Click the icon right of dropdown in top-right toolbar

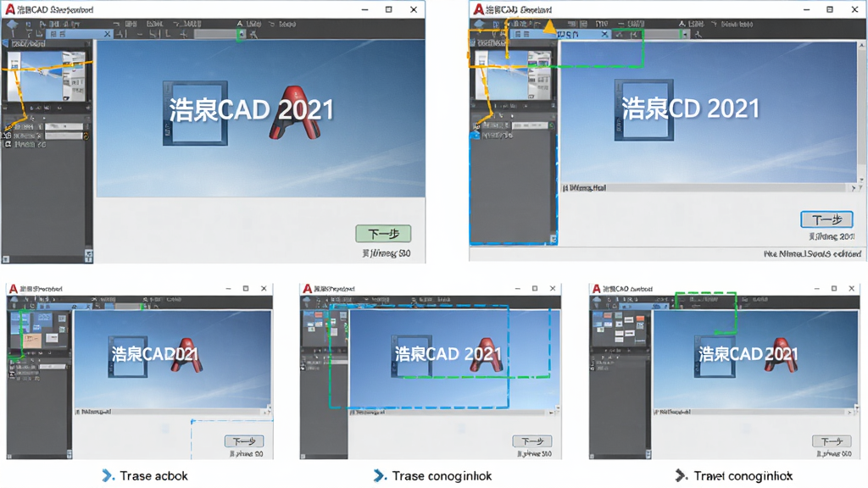coord(698,34)
